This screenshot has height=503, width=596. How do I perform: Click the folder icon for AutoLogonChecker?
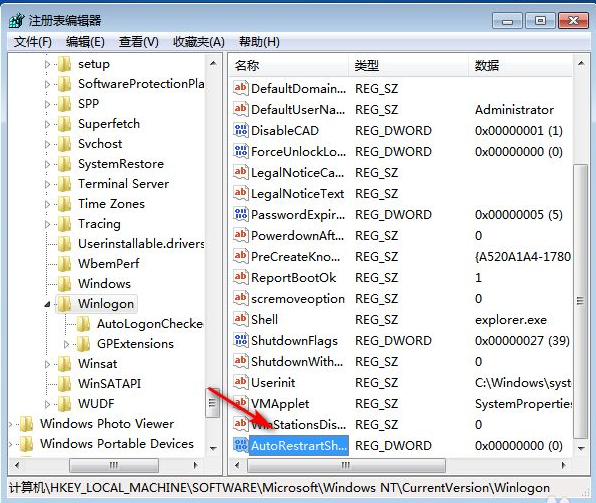(x=83, y=324)
